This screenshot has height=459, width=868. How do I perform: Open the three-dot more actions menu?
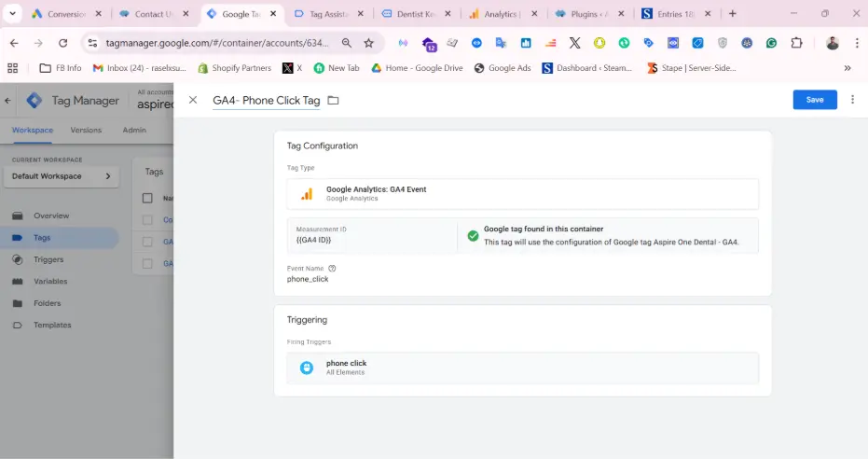852,100
